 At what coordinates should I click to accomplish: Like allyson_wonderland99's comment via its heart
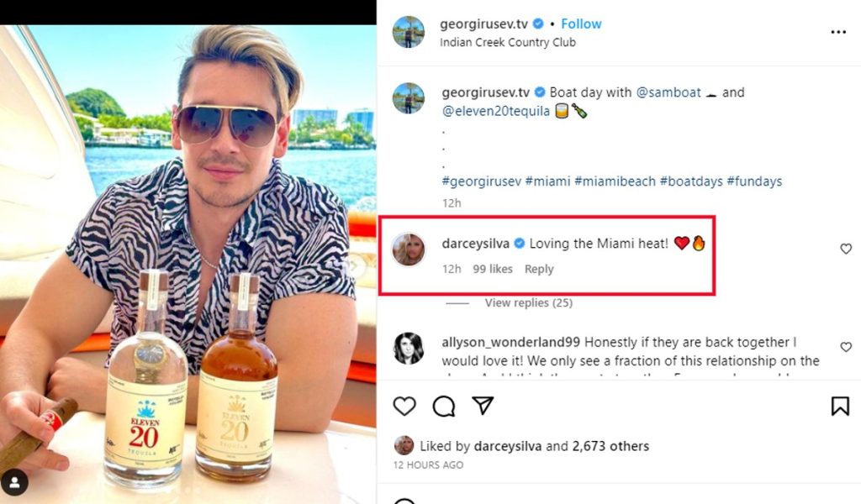point(845,347)
